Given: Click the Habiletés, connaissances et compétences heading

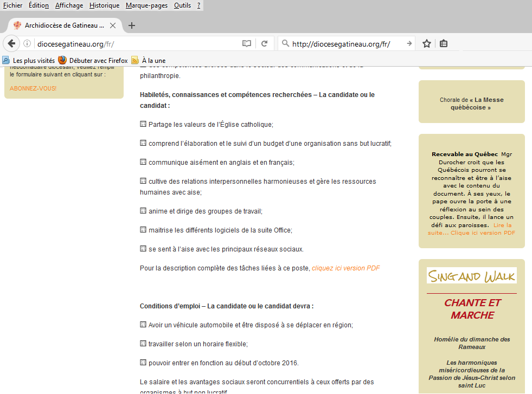Looking at the screenshot, I should [257, 100].
